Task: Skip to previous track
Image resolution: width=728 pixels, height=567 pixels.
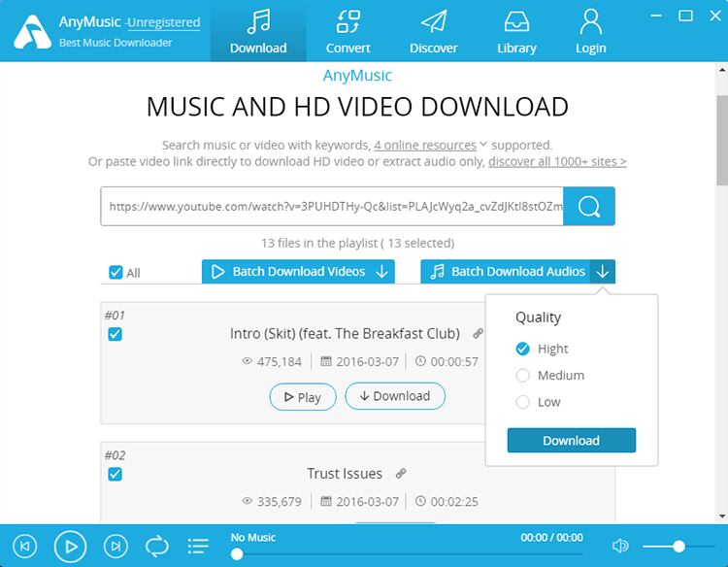Action: 24,546
